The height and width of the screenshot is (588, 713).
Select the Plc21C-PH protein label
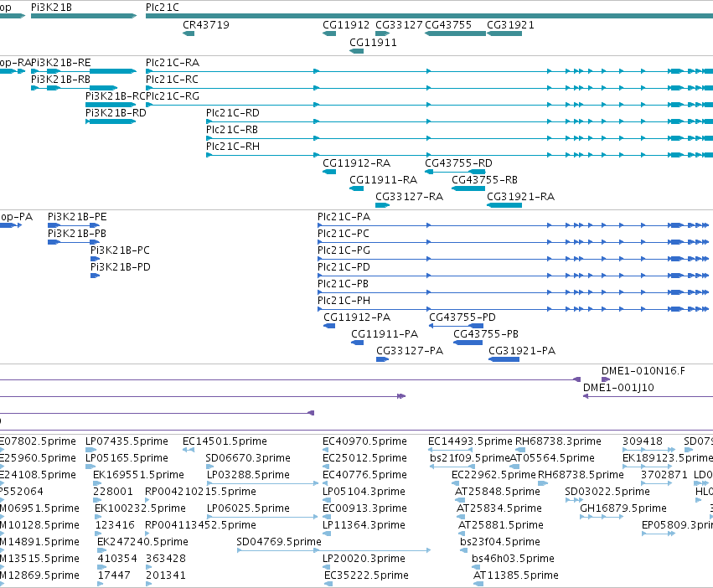(344, 301)
